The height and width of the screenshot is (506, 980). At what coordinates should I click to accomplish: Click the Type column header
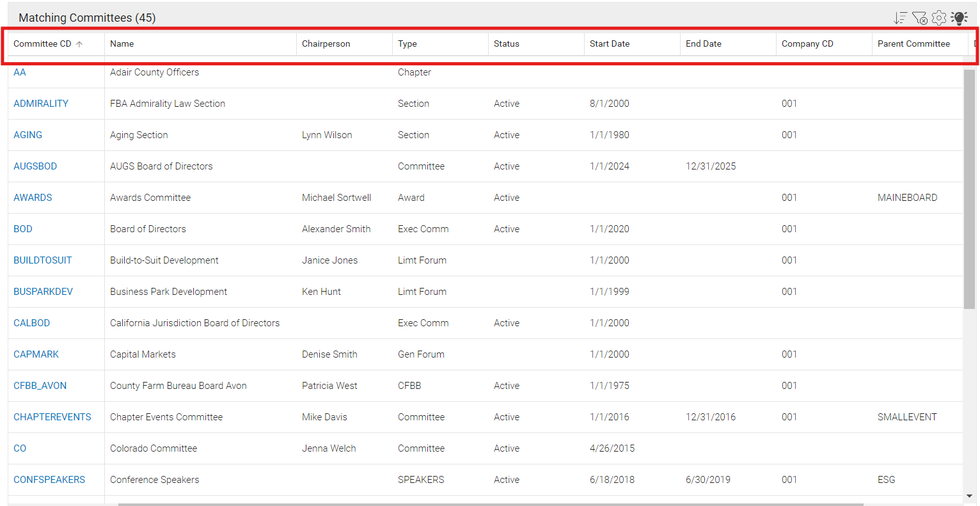407,43
